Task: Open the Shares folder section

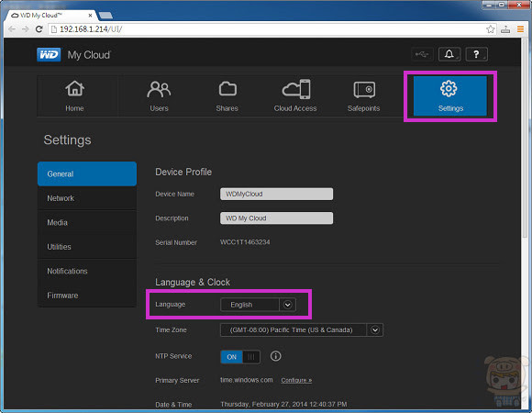Action: (227, 96)
